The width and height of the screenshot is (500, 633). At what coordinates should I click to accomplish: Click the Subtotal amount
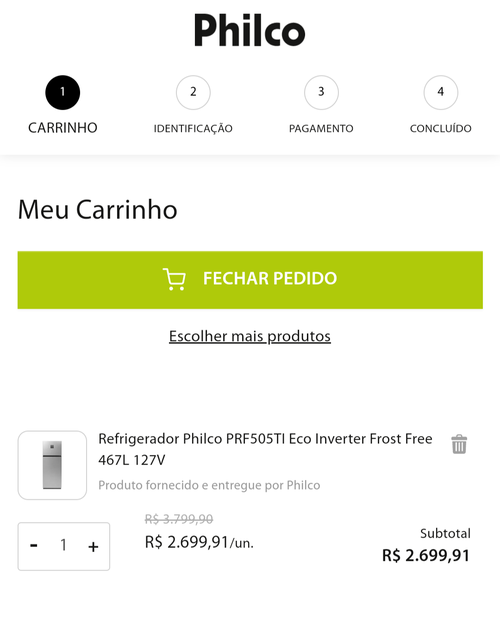[426, 555]
